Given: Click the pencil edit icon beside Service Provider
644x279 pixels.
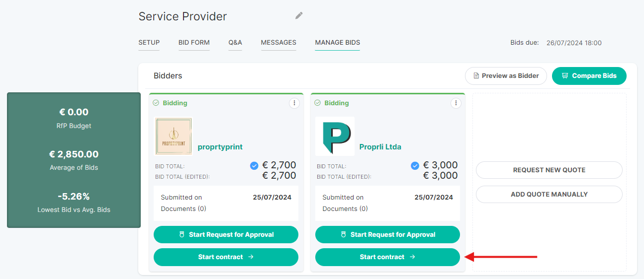Looking at the screenshot, I should pos(299,16).
